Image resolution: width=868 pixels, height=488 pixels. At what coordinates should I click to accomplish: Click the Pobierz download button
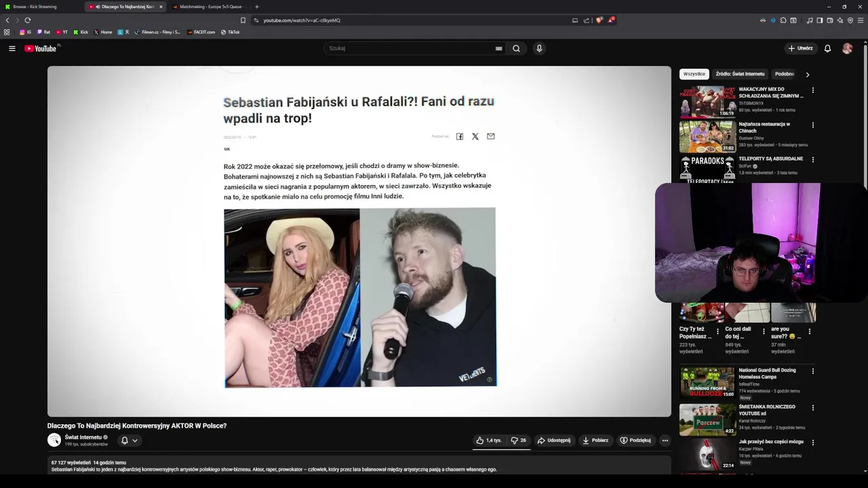coord(595,440)
